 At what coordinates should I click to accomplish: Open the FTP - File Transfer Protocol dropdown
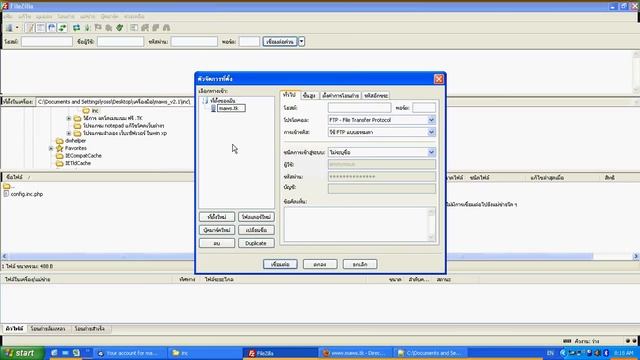(382, 120)
